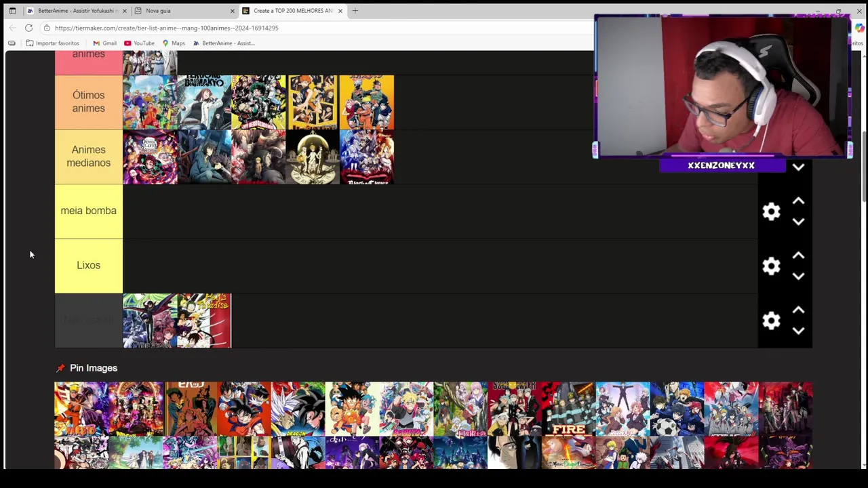
Task: Select Demon Slayer cover in Animes medianos
Action: pos(150,157)
